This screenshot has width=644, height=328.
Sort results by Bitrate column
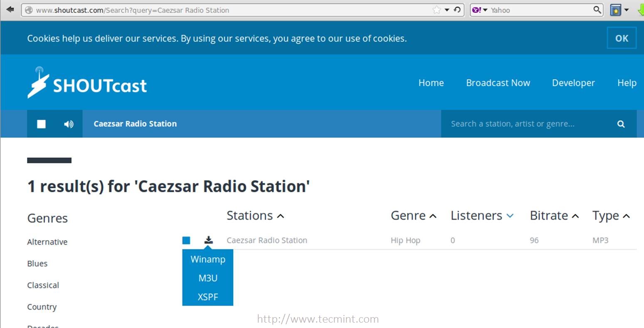554,216
